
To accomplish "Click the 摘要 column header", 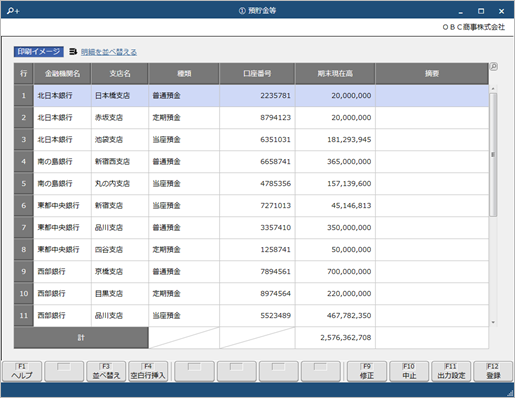I will tap(432, 74).
